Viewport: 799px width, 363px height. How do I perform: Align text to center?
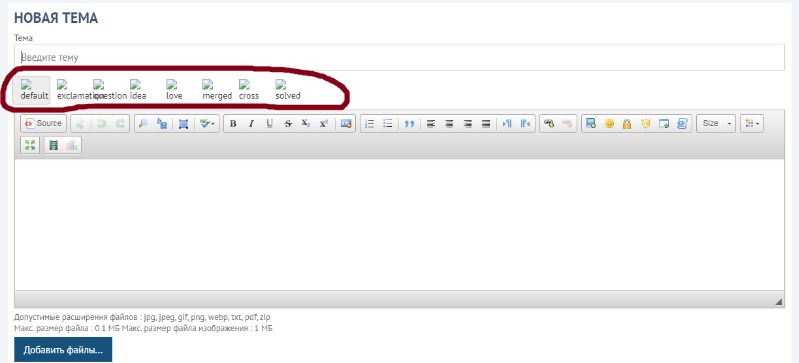[x=449, y=123]
